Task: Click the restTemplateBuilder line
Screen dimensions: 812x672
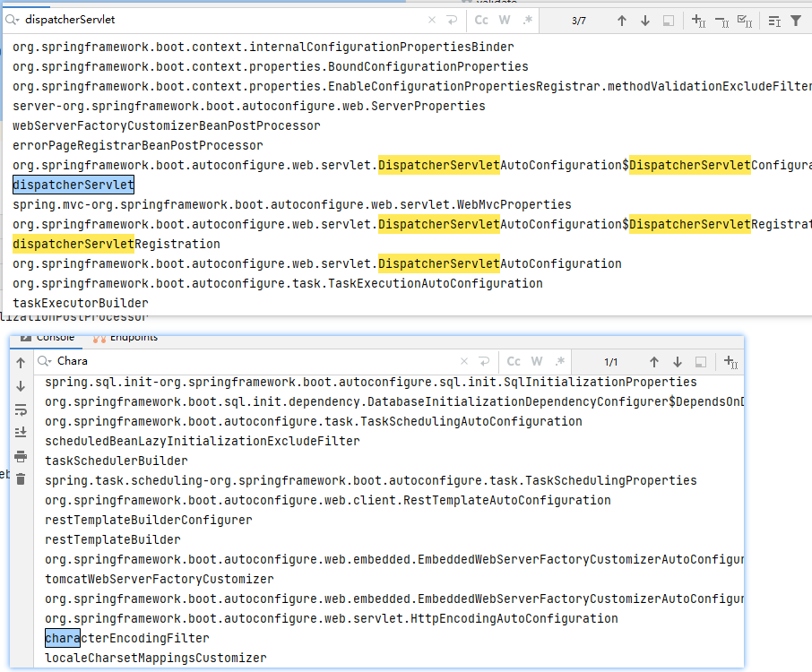Action: pyautogui.click(x=113, y=540)
